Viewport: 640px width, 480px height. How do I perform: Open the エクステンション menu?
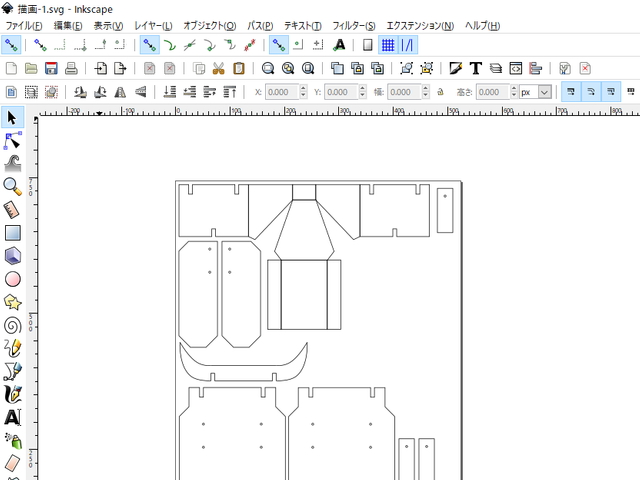click(419, 25)
